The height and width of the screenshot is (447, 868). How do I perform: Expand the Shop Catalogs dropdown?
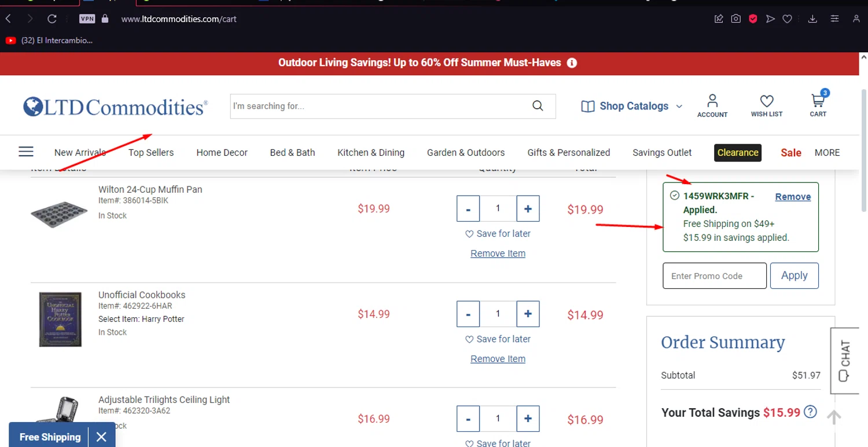click(x=632, y=106)
